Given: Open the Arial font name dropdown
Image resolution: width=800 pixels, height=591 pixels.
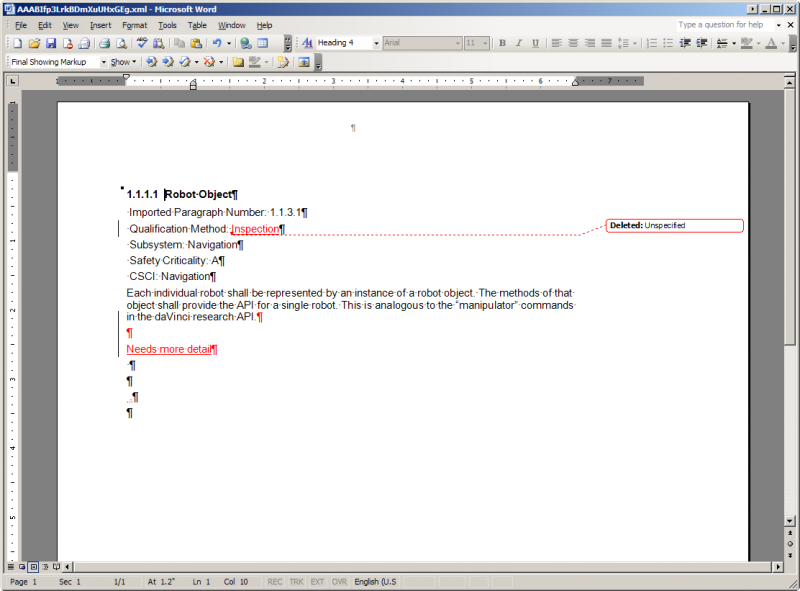Looking at the screenshot, I should point(458,43).
